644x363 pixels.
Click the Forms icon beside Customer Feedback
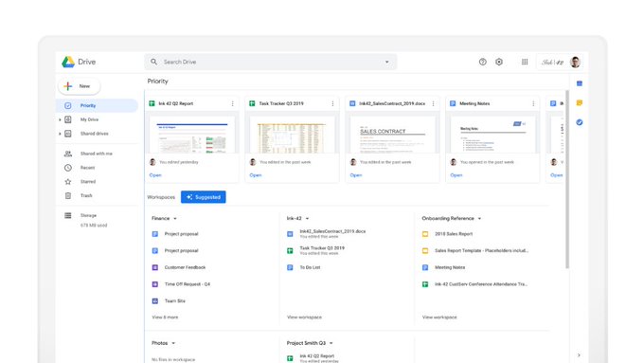click(154, 267)
